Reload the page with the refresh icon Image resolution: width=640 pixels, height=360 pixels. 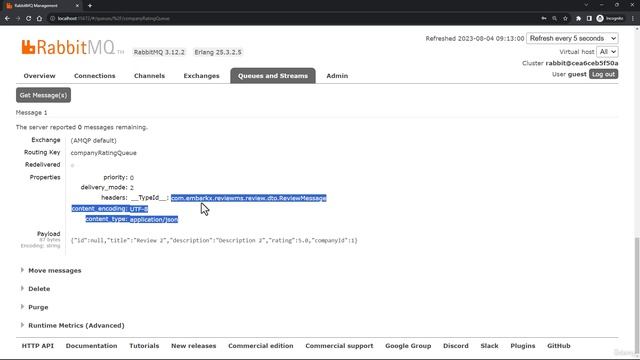pyautogui.click(x=29, y=18)
